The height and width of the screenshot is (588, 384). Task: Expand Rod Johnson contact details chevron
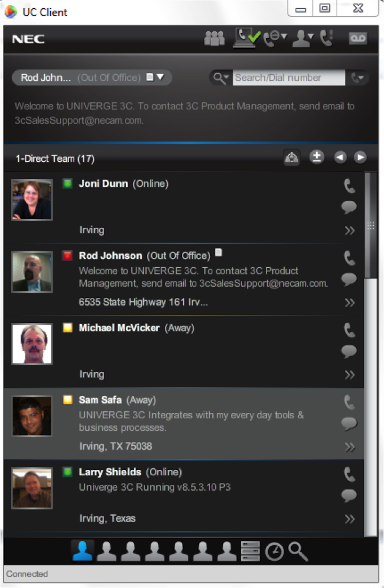point(349,303)
